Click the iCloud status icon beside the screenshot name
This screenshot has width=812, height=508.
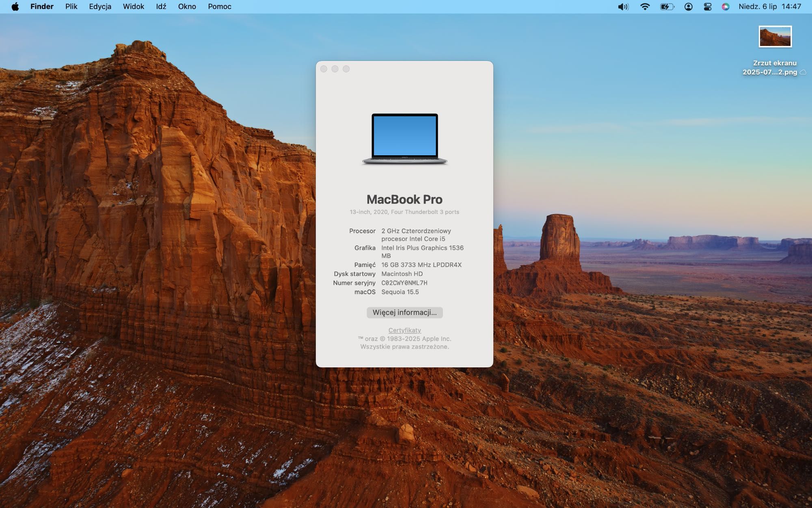click(803, 72)
